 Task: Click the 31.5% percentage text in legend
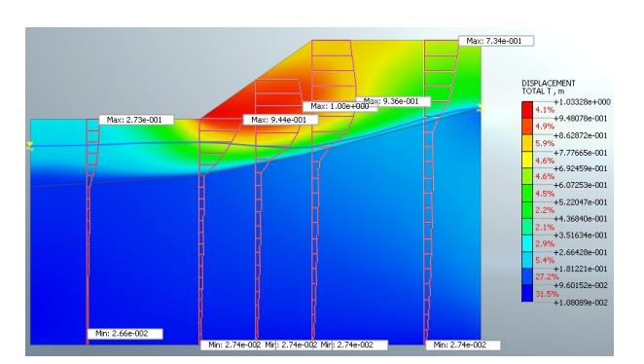[547, 294]
